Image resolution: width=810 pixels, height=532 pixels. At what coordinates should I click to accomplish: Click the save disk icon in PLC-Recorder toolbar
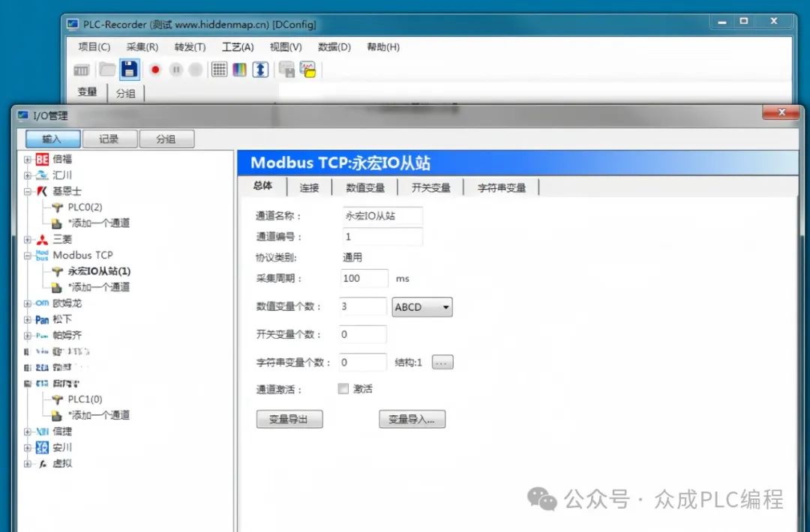tap(130, 69)
